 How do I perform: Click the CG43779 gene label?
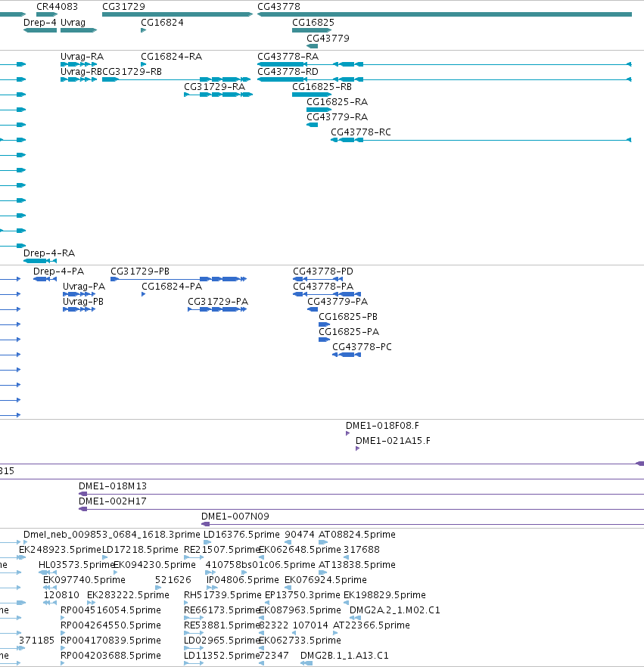click(328, 39)
